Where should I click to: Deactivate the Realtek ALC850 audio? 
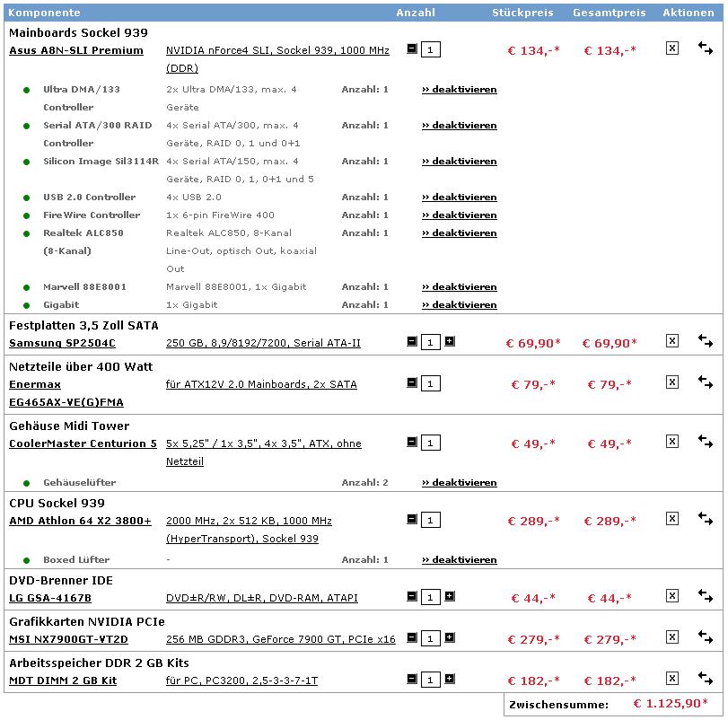[460, 233]
